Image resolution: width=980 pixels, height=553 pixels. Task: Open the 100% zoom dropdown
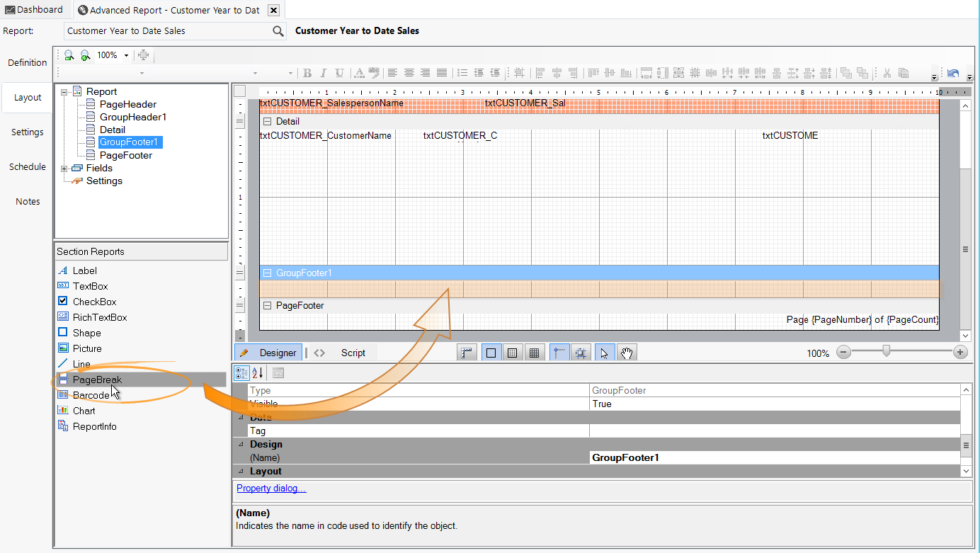coord(126,55)
